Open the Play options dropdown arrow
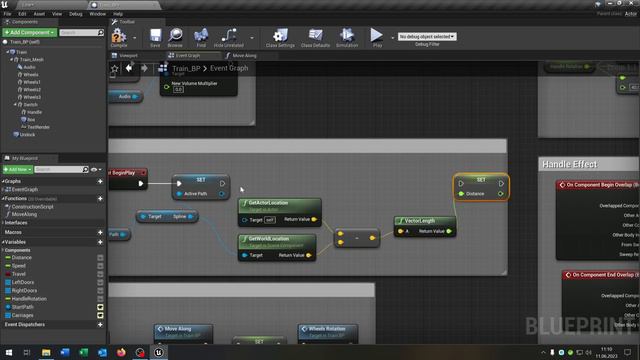The image size is (640, 360). point(392,38)
